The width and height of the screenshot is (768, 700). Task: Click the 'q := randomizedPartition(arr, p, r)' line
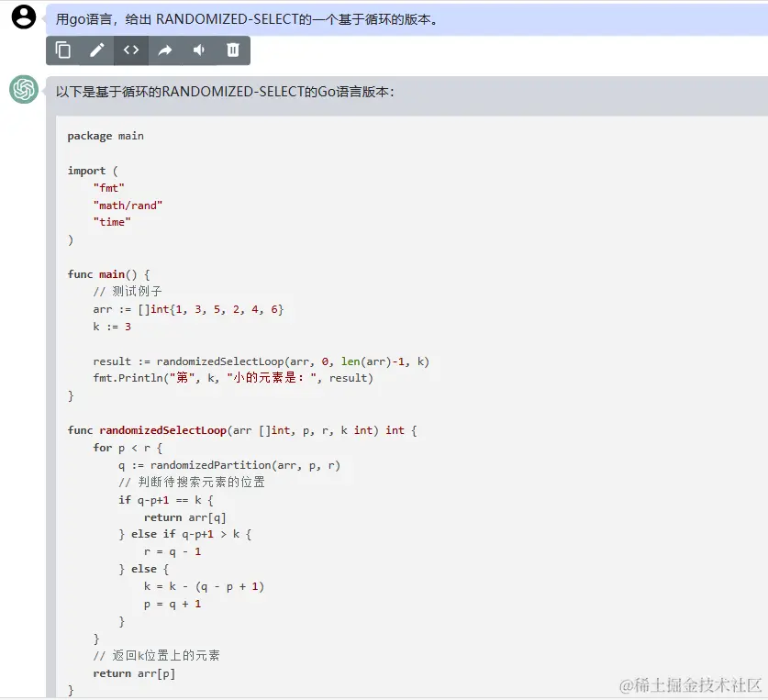click(x=228, y=465)
